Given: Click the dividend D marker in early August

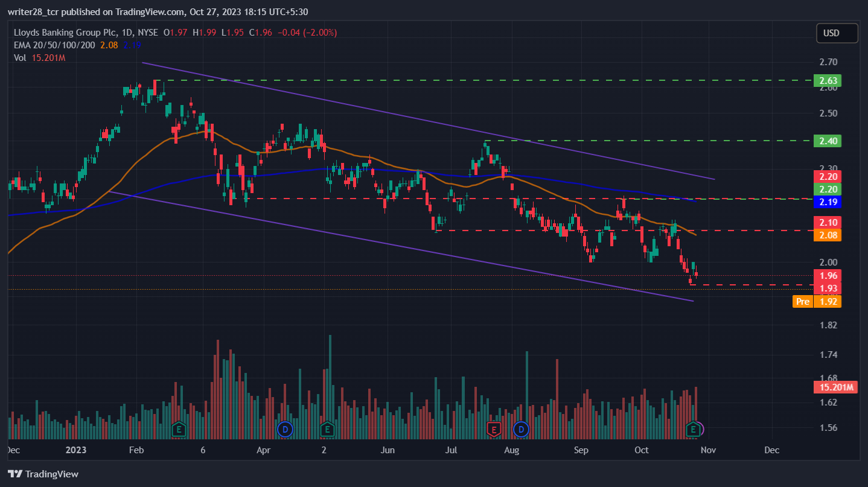Looking at the screenshot, I should [x=521, y=430].
